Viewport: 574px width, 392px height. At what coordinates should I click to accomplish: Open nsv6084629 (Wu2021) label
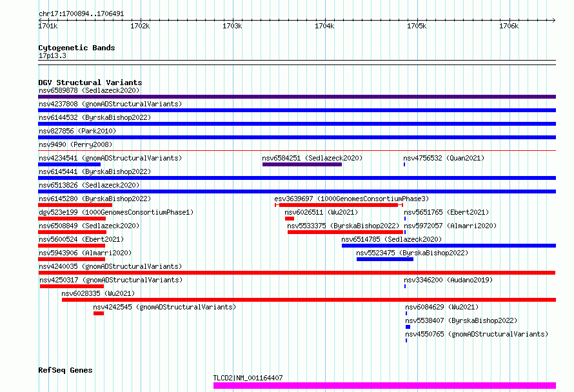tap(442, 307)
